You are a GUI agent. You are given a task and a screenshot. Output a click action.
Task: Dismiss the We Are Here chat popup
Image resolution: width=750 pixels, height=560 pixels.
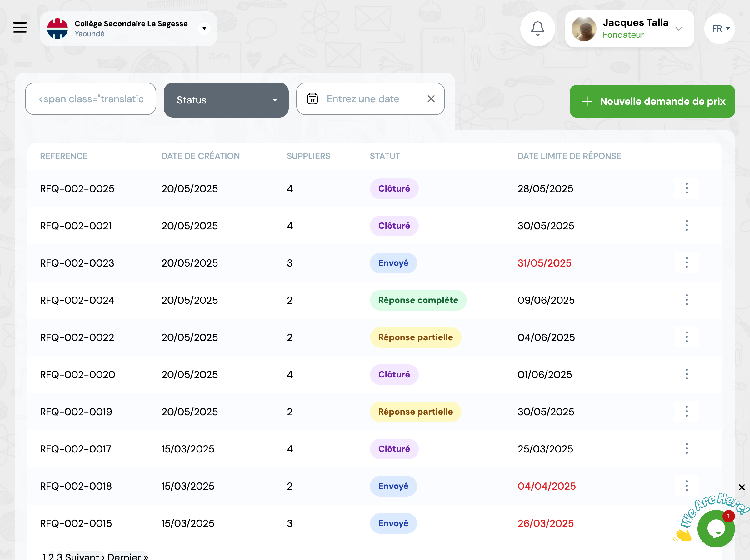tap(742, 487)
